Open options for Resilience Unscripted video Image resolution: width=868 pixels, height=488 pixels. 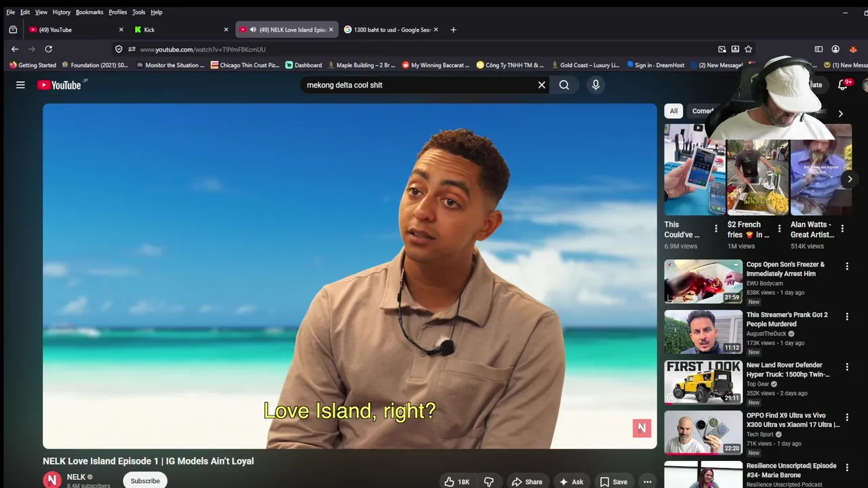[847, 468]
